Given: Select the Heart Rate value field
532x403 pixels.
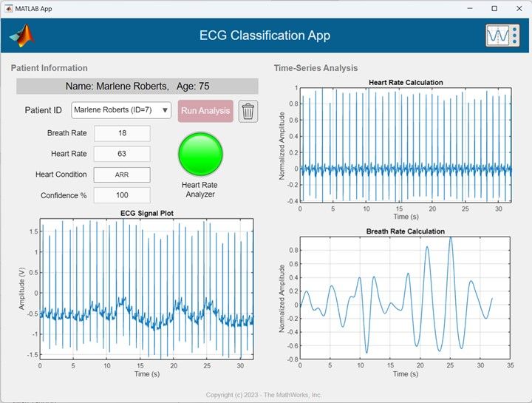Looking at the screenshot, I should click(122, 154).
